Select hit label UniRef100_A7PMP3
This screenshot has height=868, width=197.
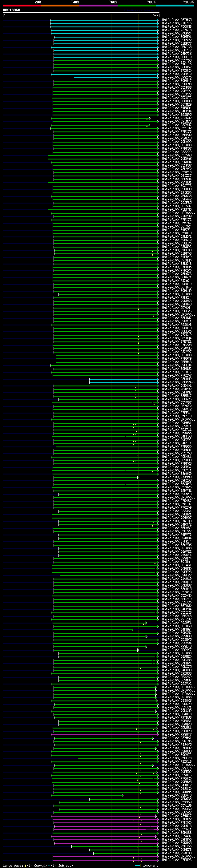[x=177, y=860]
